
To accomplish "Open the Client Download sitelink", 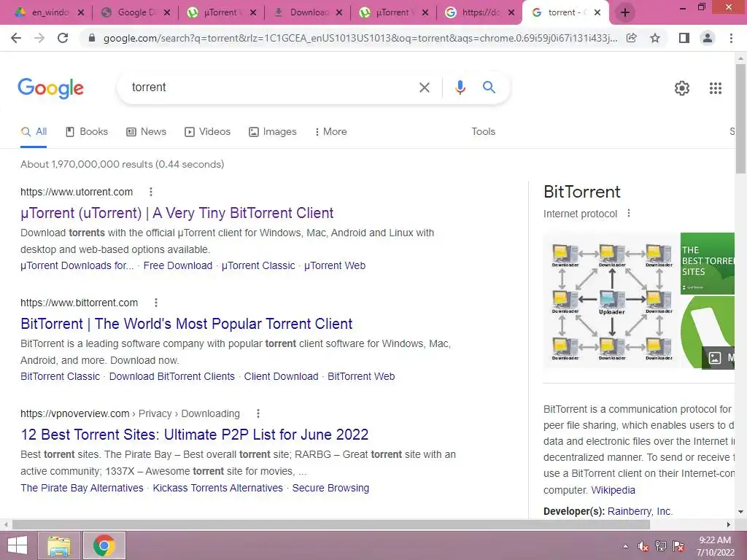I will coord(281,377).
